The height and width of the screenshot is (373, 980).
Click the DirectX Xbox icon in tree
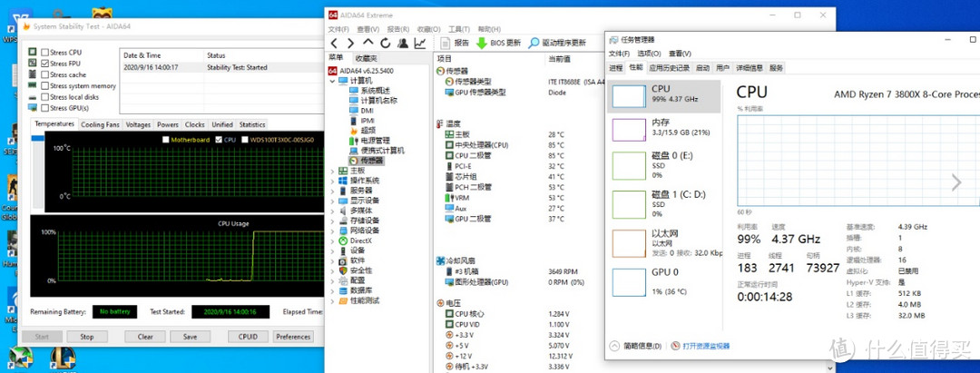[343, 240]
